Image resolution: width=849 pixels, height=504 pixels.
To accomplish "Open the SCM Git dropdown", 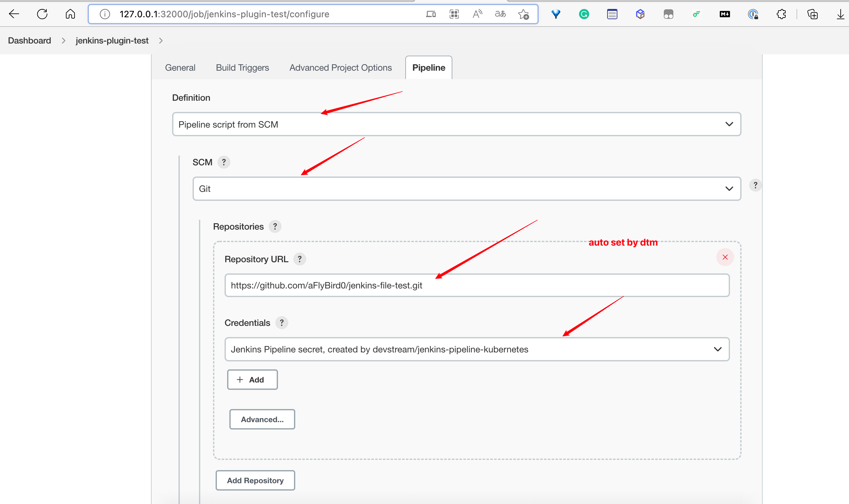I will (x=466, y=189).
